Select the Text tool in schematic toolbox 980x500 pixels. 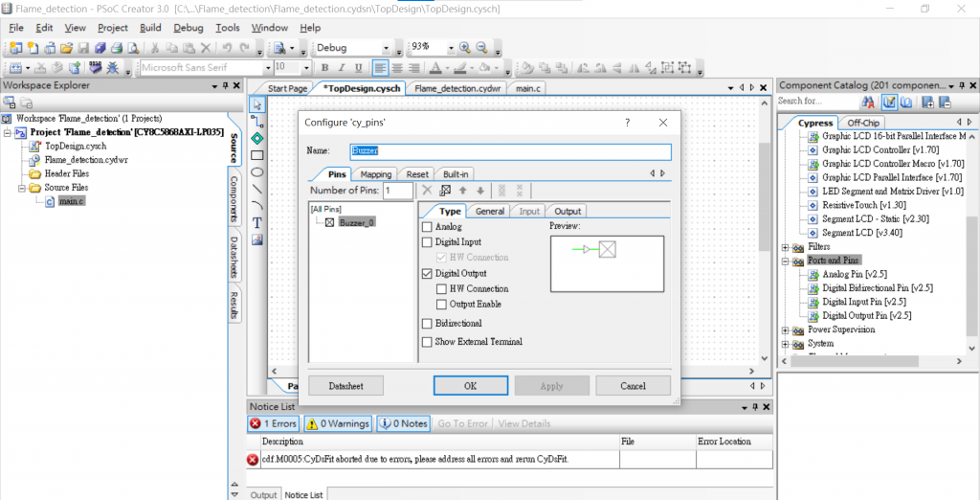[256, 223]
